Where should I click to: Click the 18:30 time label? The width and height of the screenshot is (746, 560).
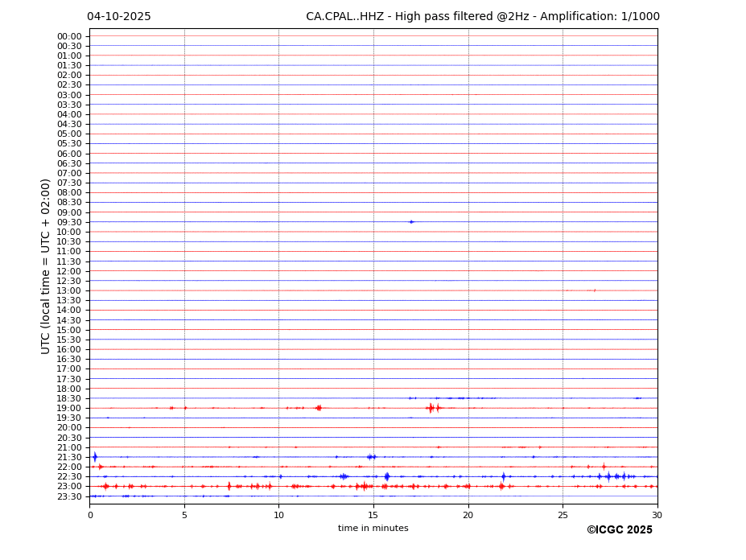(x=69, y=398)
